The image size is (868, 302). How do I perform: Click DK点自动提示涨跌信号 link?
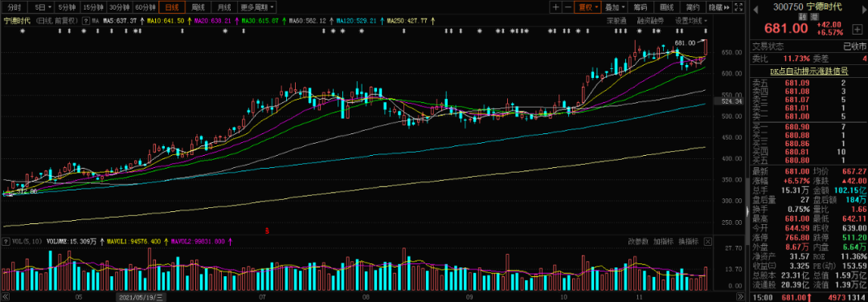[809, 71]
